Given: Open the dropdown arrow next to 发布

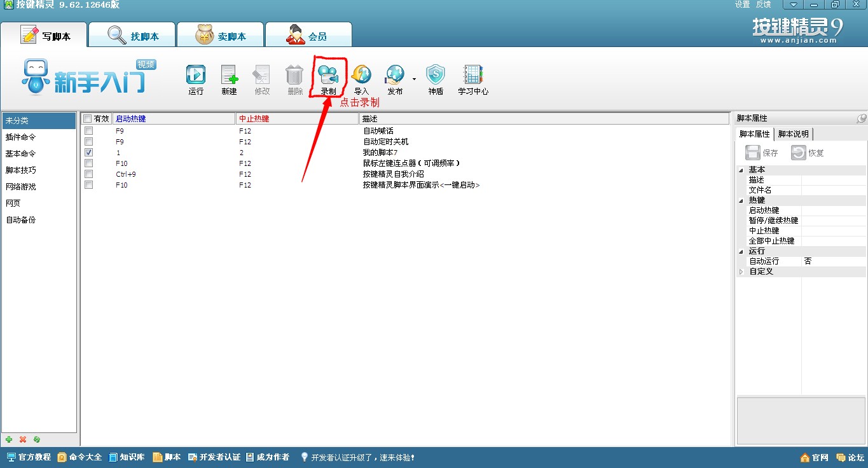Looking at the screenshot, I should coord(414,79).
